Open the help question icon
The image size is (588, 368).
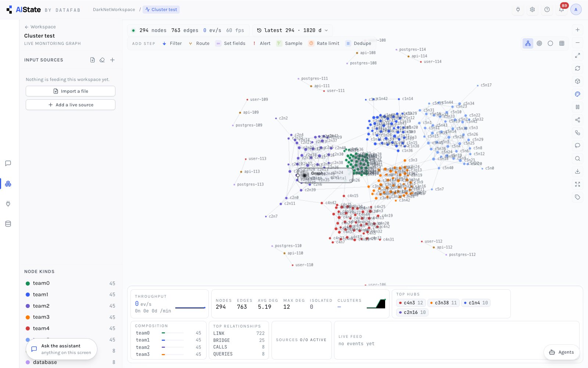(547, 10)
